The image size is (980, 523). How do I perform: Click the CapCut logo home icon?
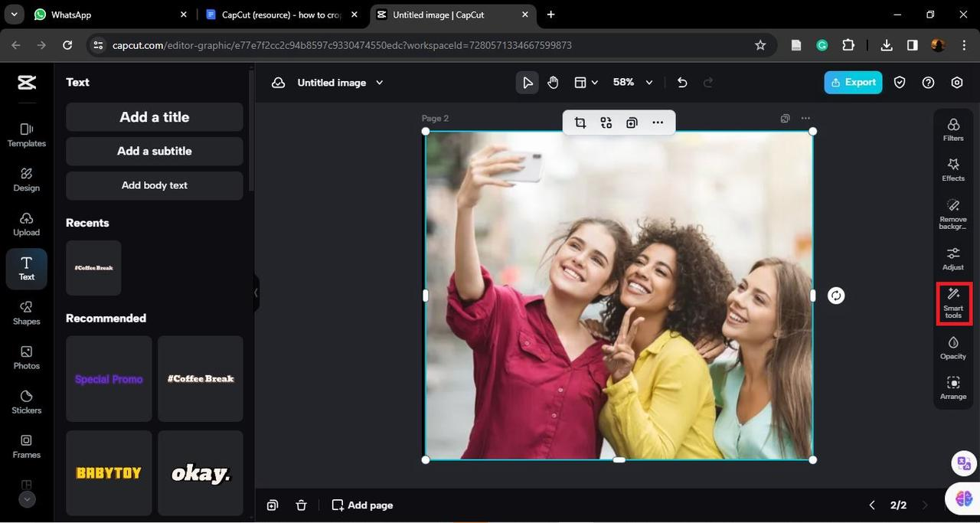tap(27, 83)
